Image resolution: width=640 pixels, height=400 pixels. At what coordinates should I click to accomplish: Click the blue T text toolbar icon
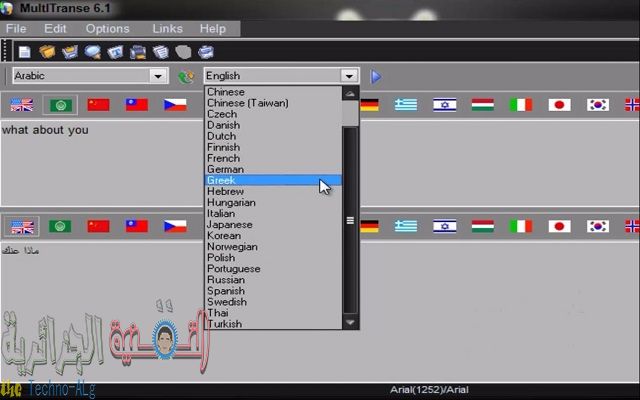click(116, 52)
